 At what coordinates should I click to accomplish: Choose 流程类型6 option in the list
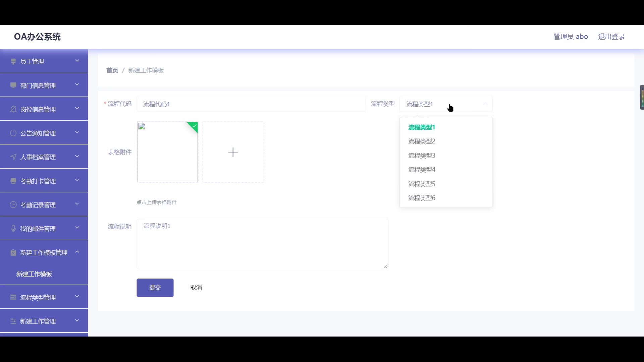[422, 198]
